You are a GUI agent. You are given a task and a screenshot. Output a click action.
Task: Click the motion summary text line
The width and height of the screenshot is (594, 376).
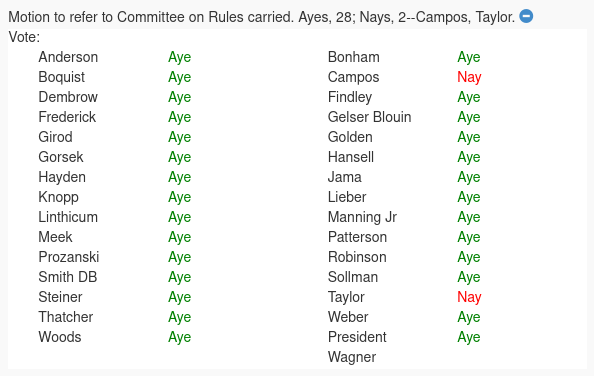click(262, 17)
